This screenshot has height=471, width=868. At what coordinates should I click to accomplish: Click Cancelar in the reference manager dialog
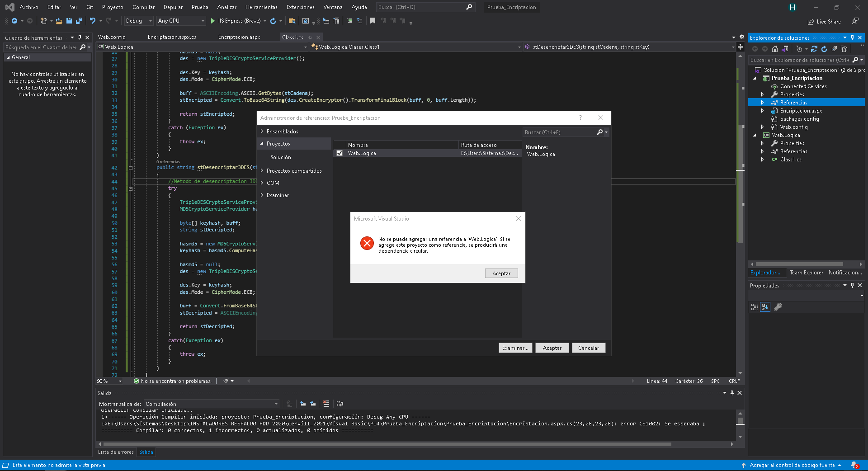click(589, 348)
